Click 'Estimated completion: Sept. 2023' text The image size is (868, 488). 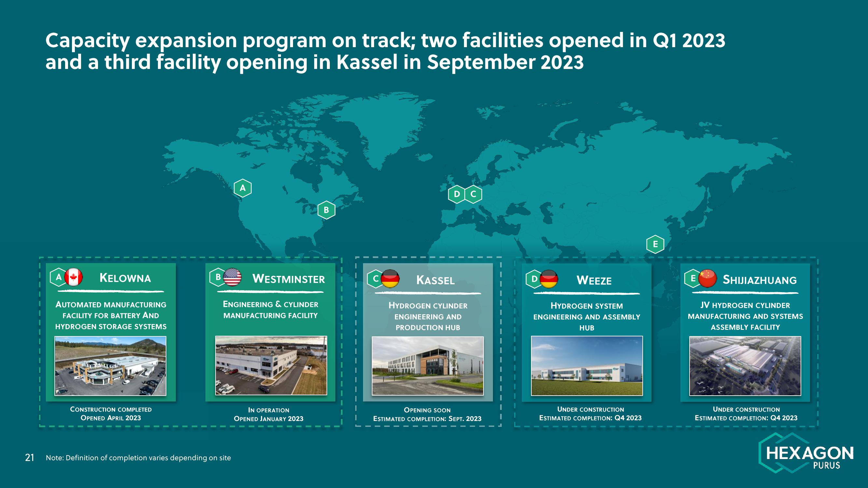(x=427, y=419)
